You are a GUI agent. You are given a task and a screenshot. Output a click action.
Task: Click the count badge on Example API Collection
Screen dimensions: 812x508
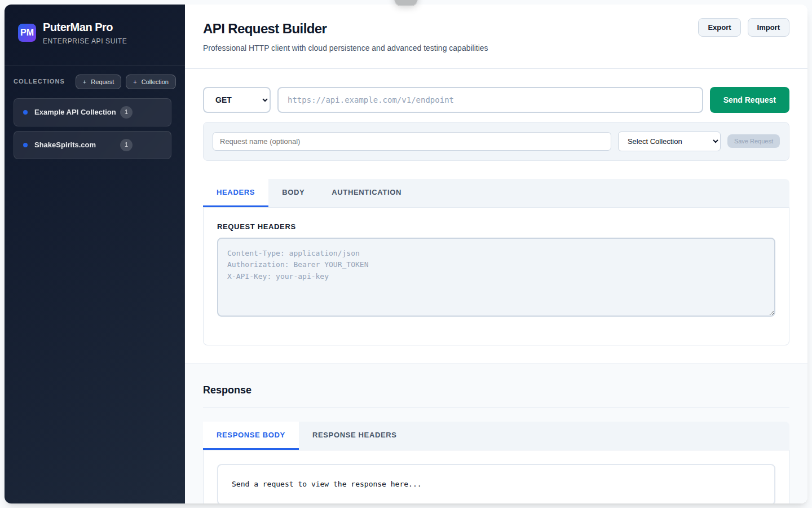tap(126, 112)
